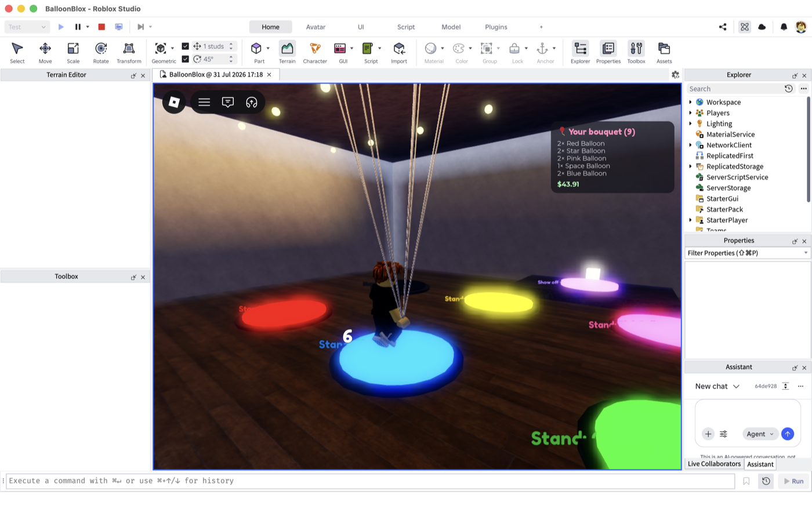Open the Color dropdown arrow

(x=470, y=48)
